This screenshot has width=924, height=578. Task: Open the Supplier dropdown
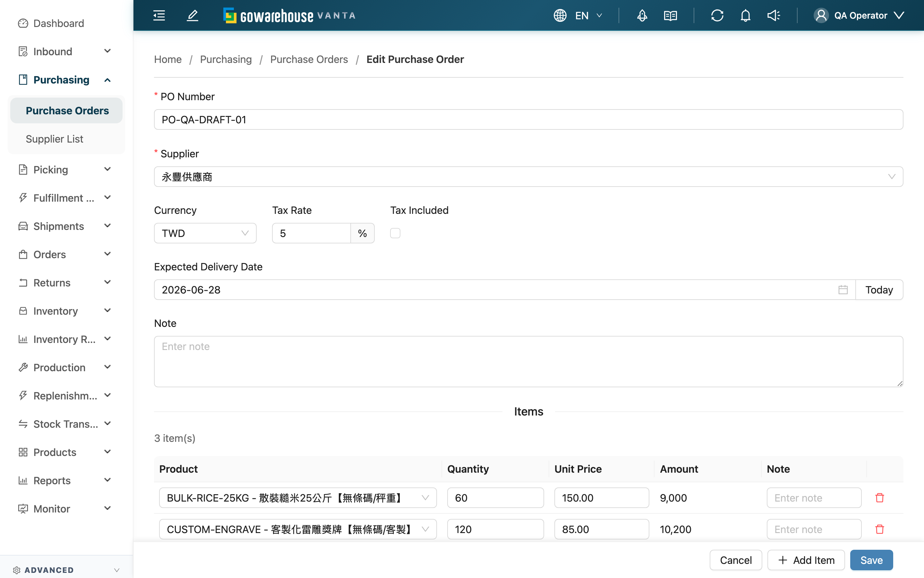pos(528,177)
